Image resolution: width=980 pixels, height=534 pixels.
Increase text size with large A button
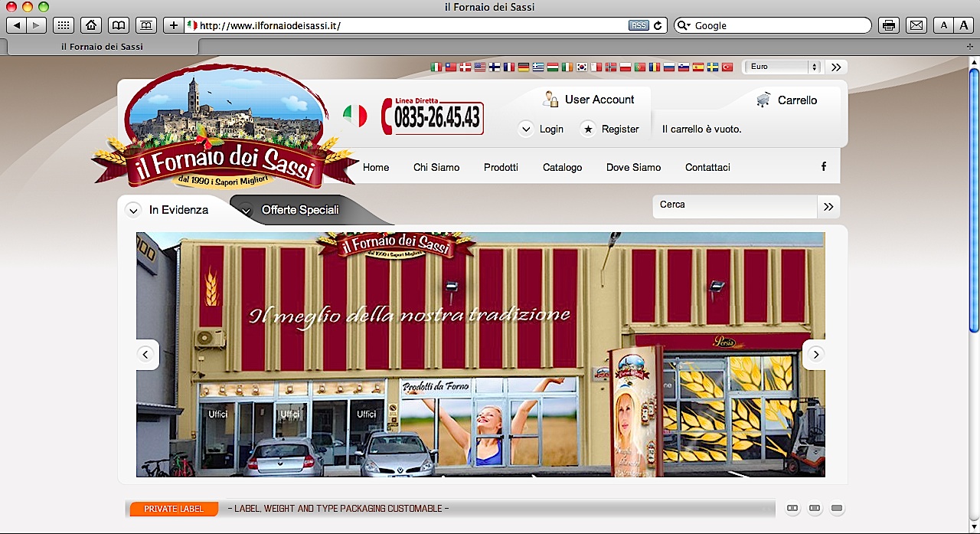click(964, 25)
